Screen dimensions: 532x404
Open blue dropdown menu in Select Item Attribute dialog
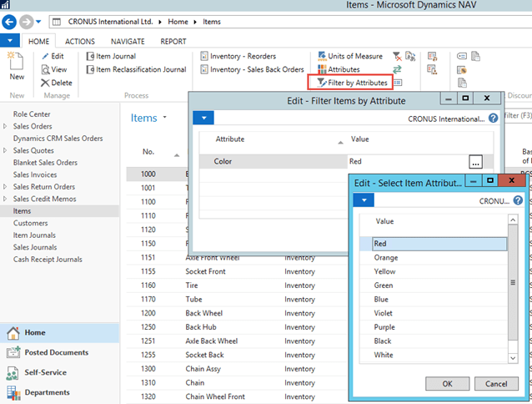coord(364,200)
